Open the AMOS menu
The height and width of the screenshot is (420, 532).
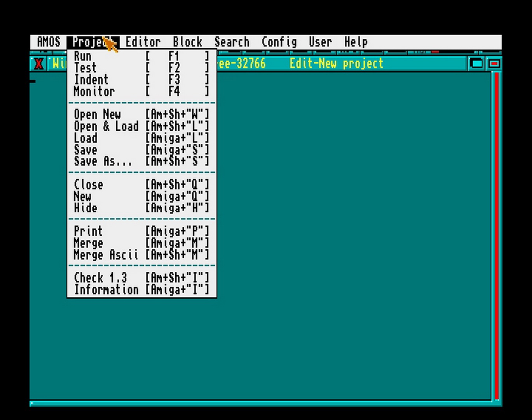(49, 42)
